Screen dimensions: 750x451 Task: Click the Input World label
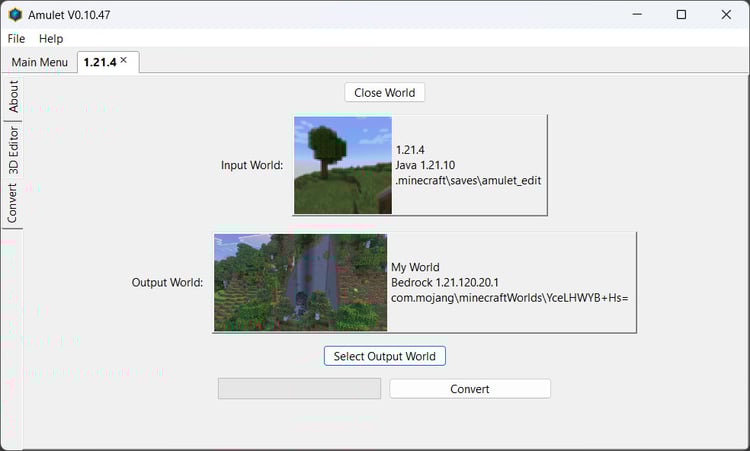click(x=252, y=165)
